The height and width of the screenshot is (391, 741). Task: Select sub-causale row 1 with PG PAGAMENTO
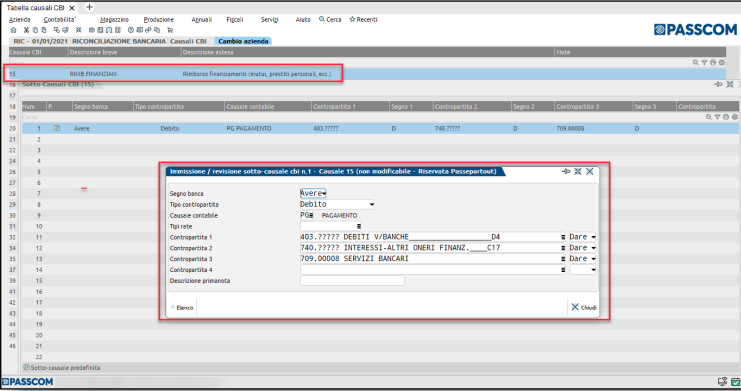tap(380, 128)
